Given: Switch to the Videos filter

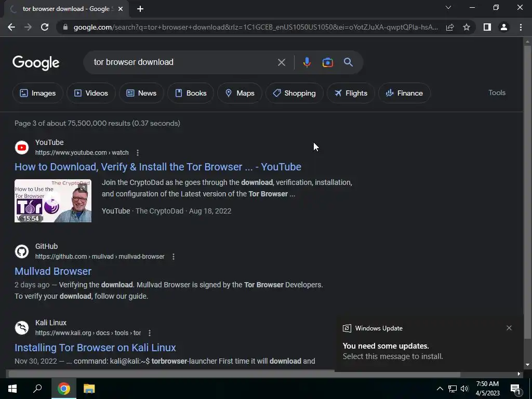Looking at the screenshot, I should pyautogui.click(x=91, y=93).
